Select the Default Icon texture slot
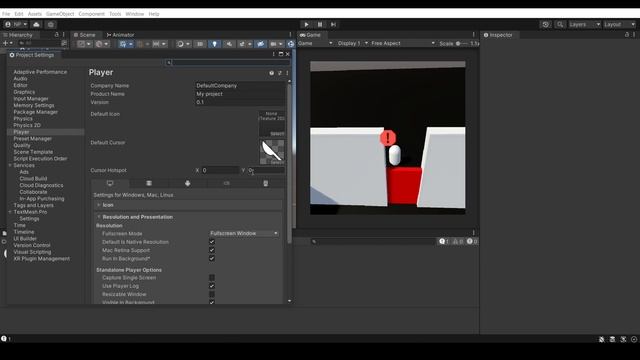The width and height of the screenshot is (640, 360). [272, 124]
